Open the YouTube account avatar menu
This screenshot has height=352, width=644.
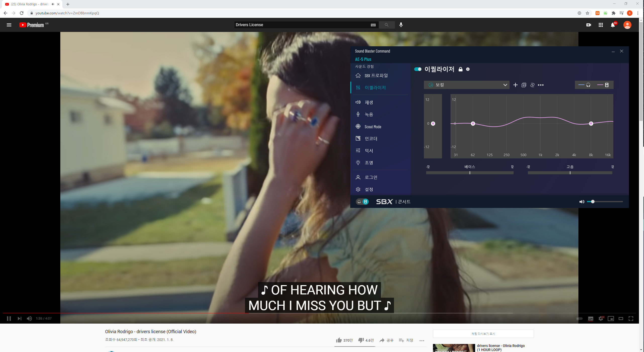click(627, 25)
